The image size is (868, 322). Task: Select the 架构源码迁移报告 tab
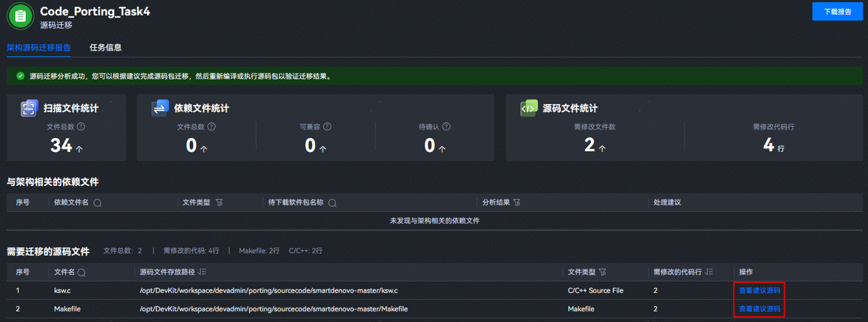click(38, 47)
